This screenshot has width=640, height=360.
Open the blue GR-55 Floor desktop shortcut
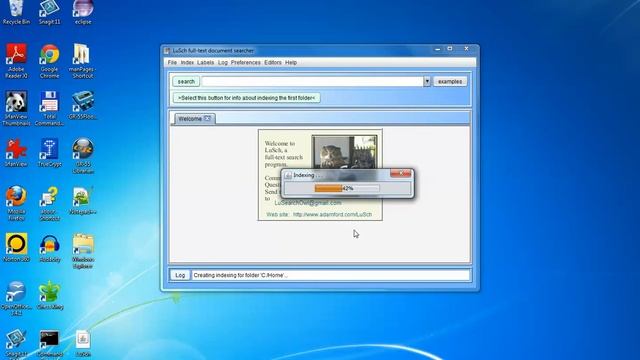pyautogui.click(x=83, y=105)
